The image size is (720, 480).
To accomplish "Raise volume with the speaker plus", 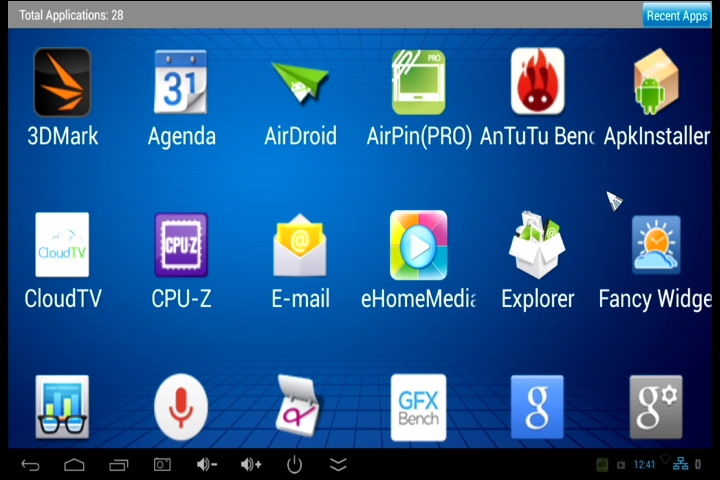I will pos(251,465).
